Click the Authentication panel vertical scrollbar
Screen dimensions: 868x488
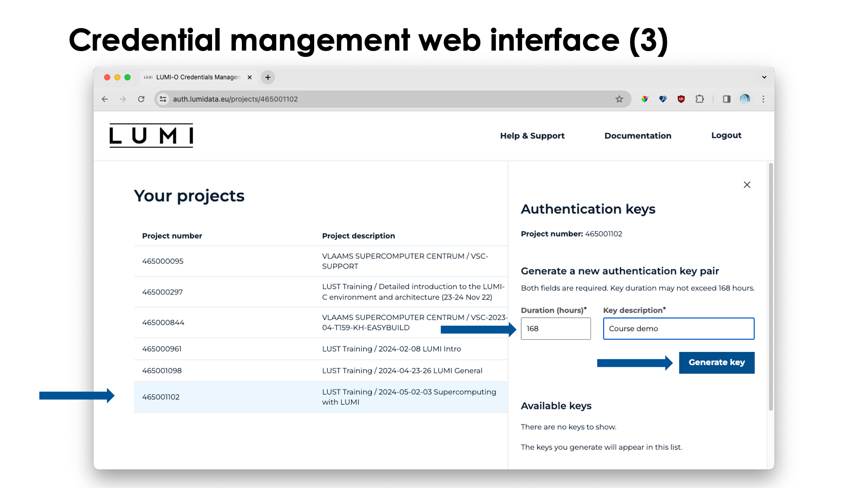(771, 287)
